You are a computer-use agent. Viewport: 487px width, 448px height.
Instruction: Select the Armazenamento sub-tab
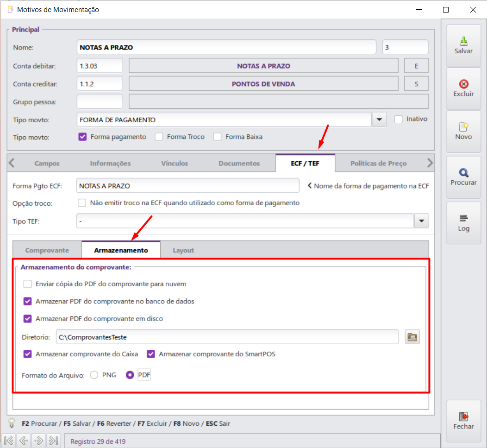(x=121, y=250)
